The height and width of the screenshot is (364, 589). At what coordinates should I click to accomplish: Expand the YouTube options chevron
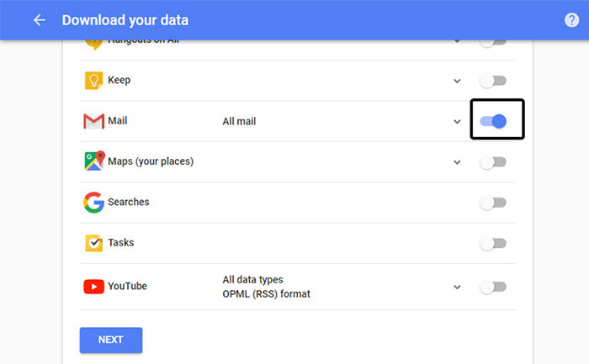pos(457,287)
